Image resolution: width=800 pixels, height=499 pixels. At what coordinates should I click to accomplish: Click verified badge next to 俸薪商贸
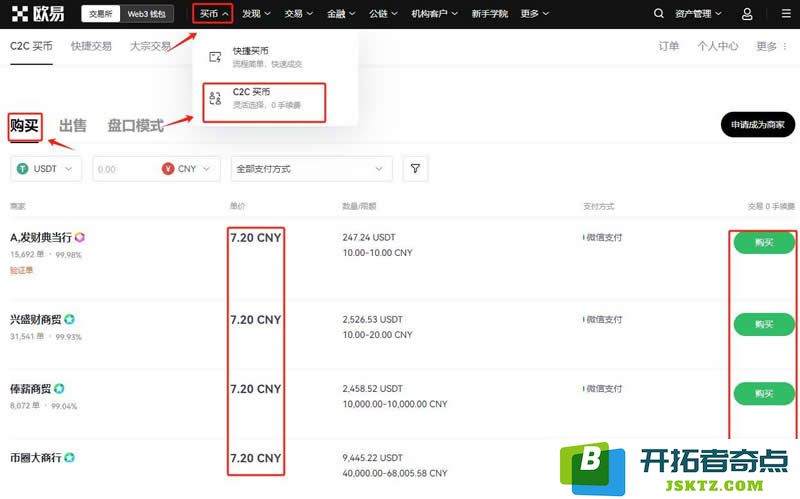(59, 389)
